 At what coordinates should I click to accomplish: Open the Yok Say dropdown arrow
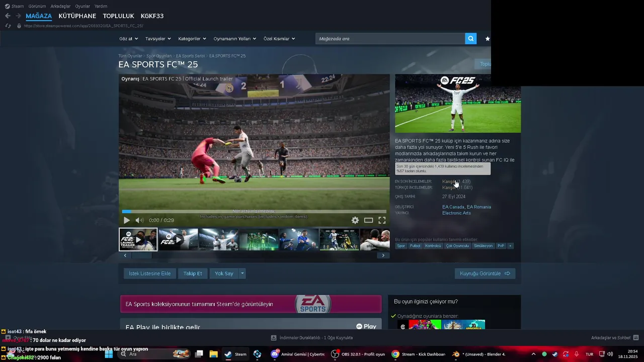[x=243, y=274]
